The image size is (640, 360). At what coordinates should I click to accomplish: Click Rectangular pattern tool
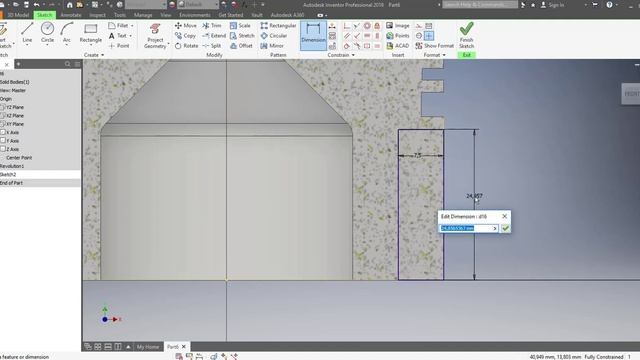pyautogui.click(x=278, y=25)
